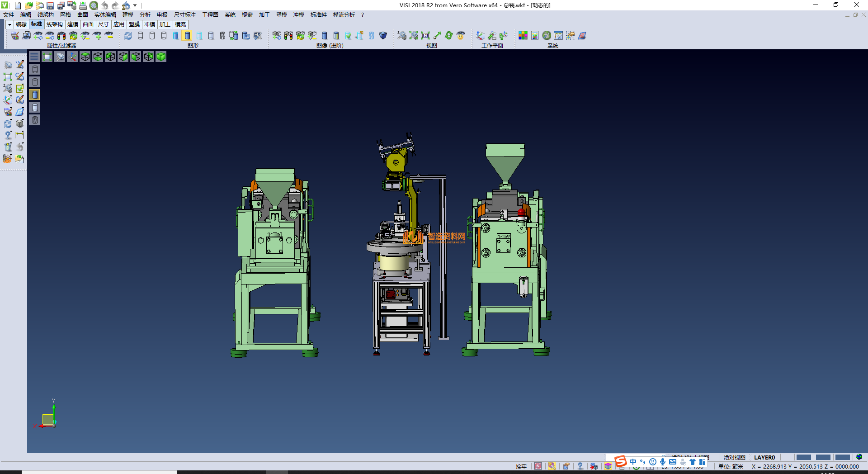Click the 单位: 毫米 units status button
Screen dimensions: 868x474
pyautogui.click(x=731, y=466)
